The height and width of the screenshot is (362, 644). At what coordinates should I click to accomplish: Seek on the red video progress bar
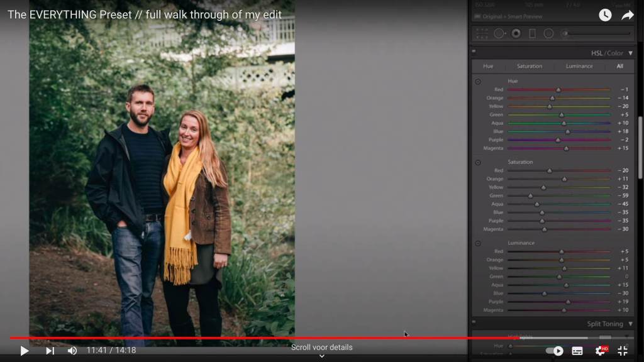[x=265, y=338]
